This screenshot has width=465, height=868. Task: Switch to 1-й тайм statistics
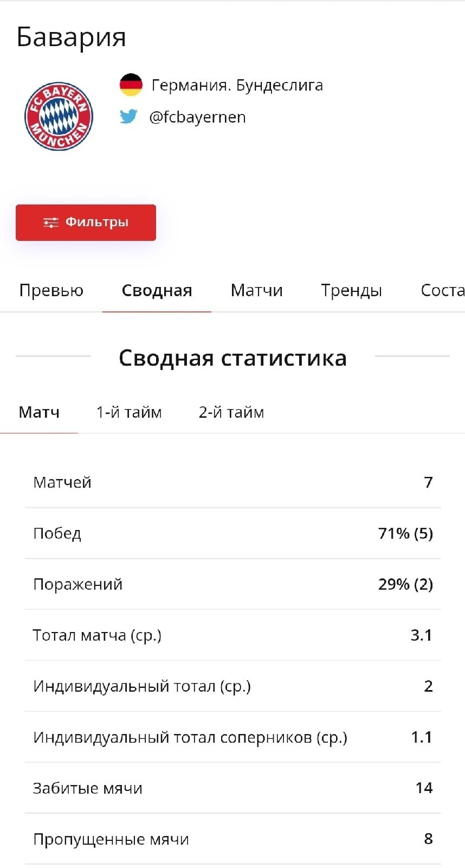(129, 412)
